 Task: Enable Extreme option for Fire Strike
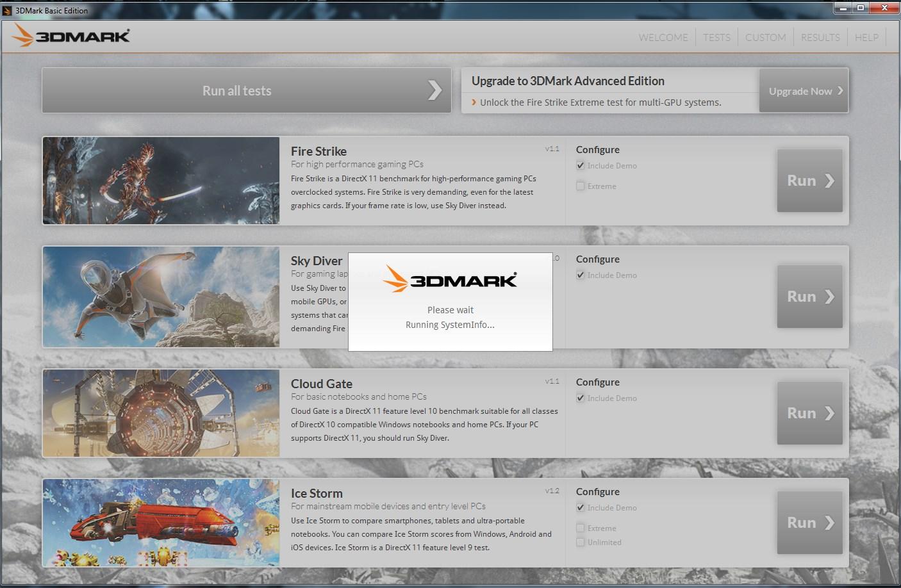581,186
